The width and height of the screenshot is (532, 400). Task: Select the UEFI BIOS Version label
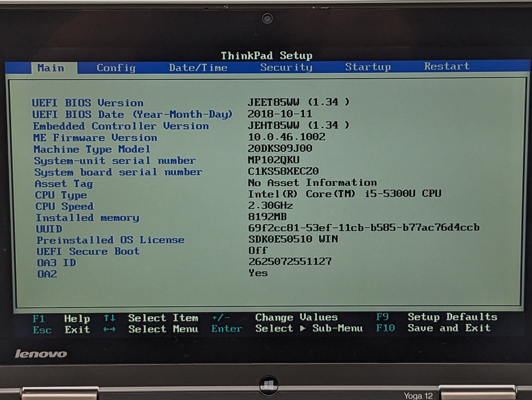pyautogui.click(x=88, y=103)
